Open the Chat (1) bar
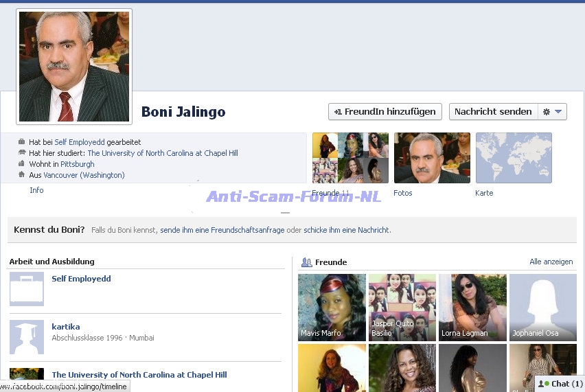Screen dimensions: 585x392 tap(560, 384)
